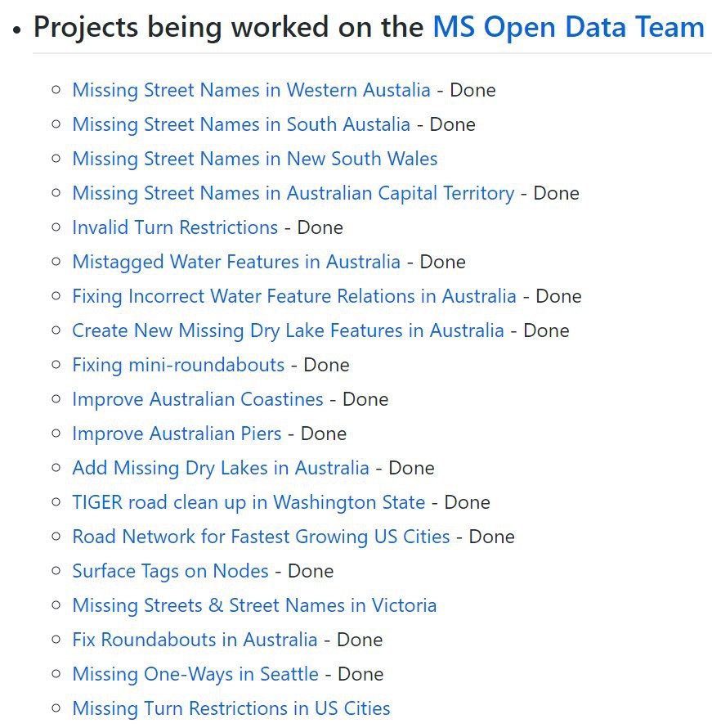
Task: Click 'Done' text after Western Australia entry
Action: 472,90
